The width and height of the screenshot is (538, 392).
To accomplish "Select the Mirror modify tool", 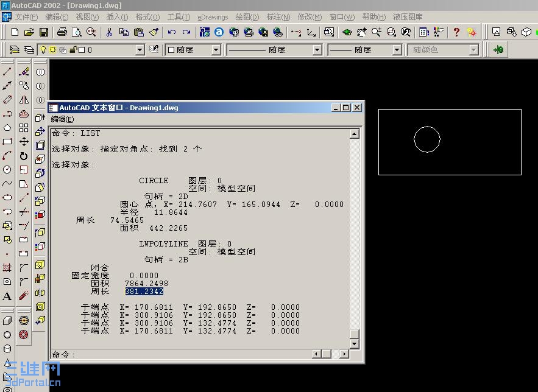I will pos(24,100).
